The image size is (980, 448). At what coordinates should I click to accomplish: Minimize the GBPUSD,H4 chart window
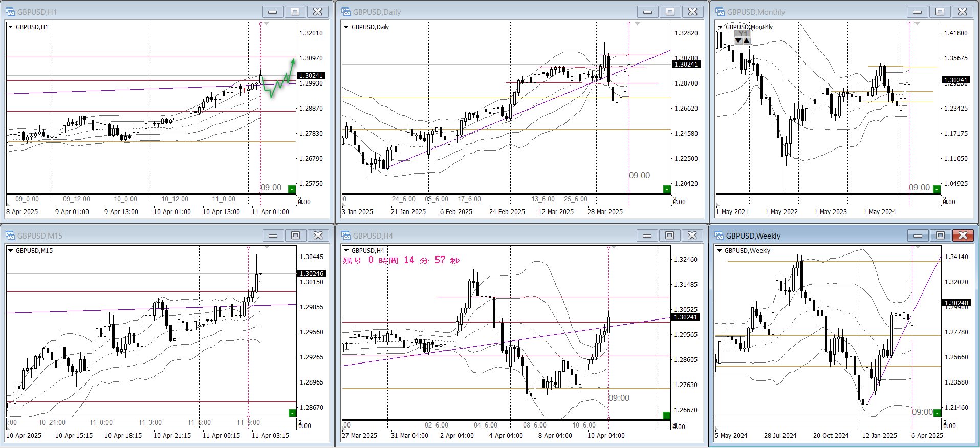(647, 236)
